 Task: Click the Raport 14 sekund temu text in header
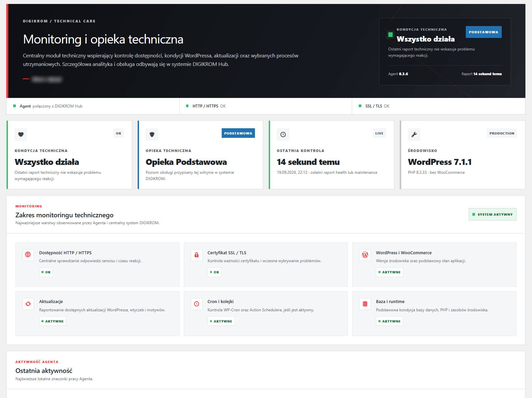tap(482, 74)
